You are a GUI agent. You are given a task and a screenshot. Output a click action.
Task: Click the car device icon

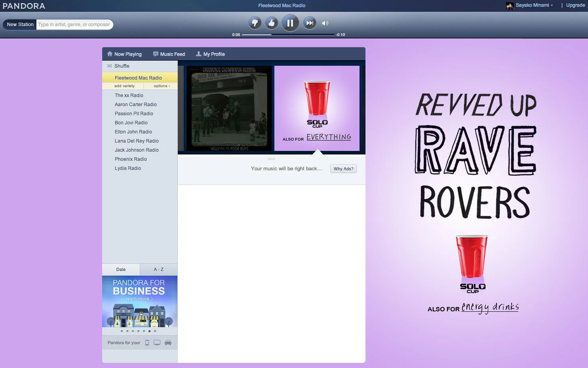click(168, 343)
